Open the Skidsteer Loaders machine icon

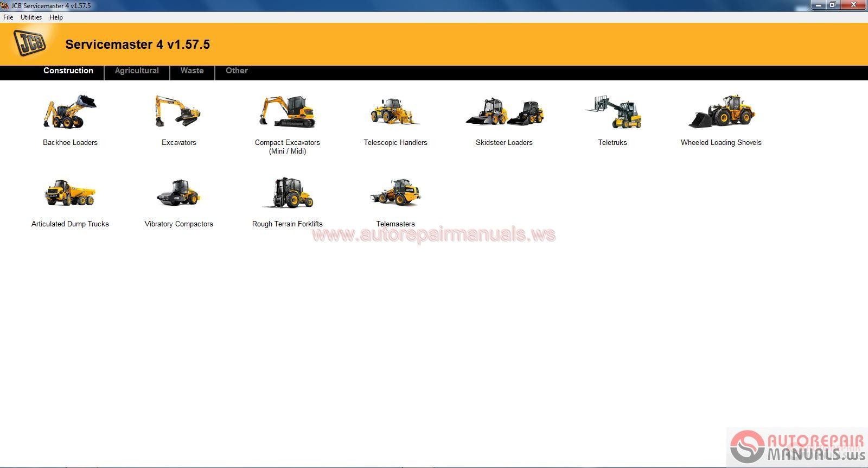[505, 112]
